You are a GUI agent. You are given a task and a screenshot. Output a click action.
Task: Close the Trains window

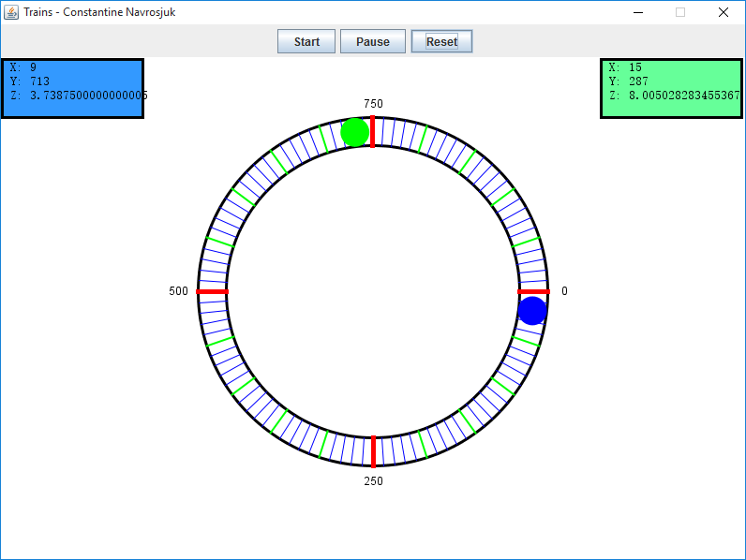pos(724,12)
